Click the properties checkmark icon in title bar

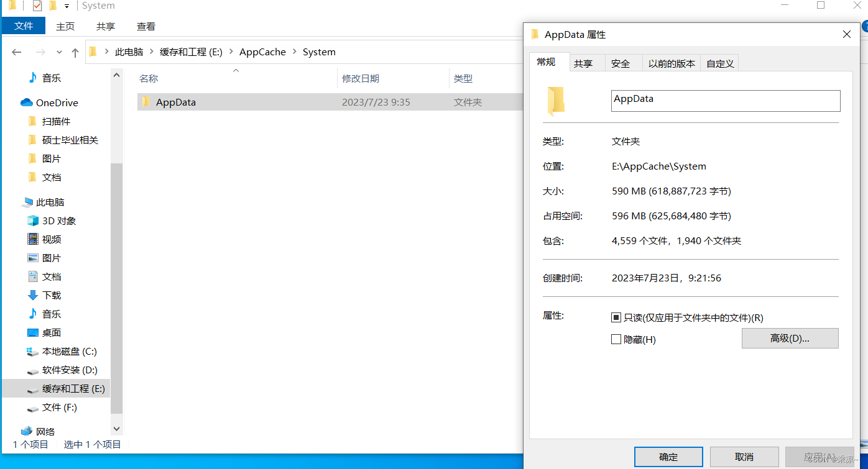click(37, 6)
